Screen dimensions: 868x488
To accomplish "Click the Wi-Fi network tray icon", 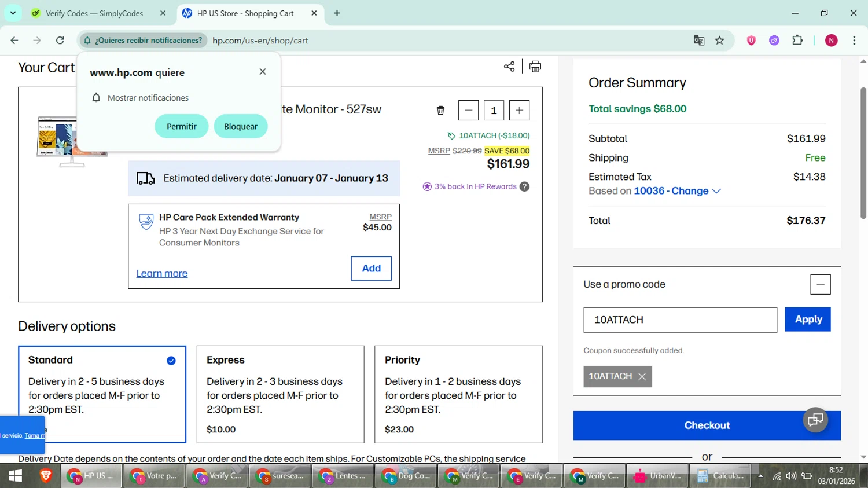I will tap(777, 476).
